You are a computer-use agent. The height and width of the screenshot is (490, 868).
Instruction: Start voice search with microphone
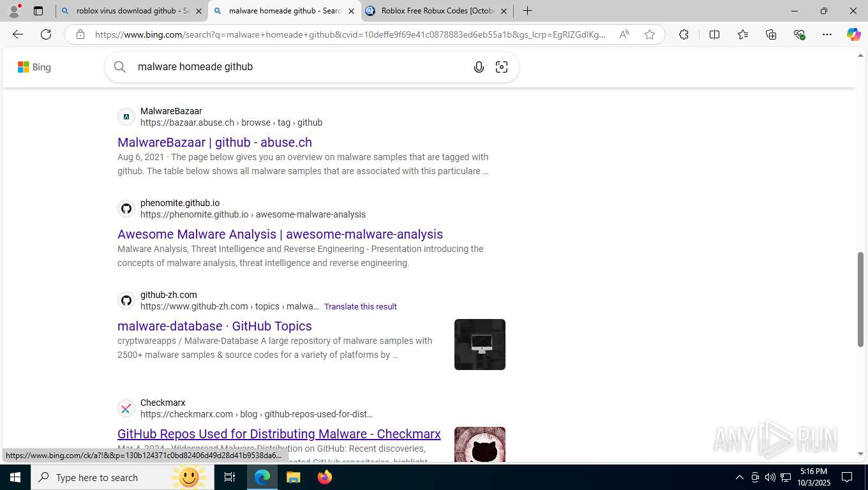tap(479, 67)
